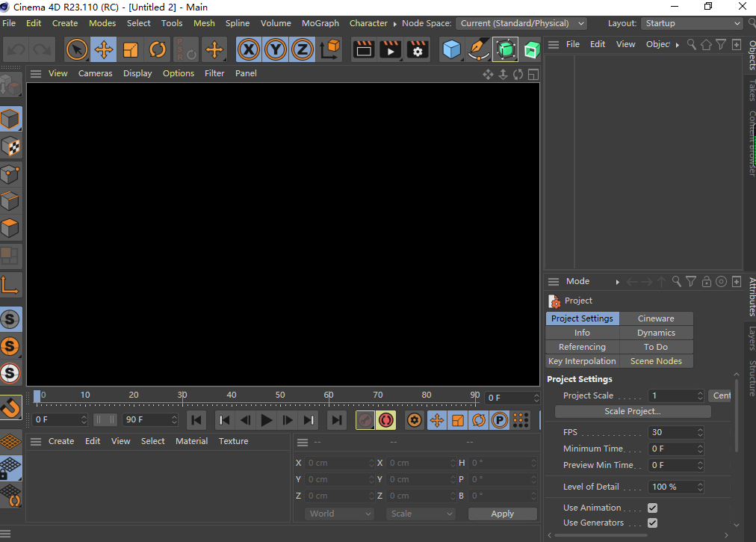
Task: Add a Cube primitive from the toolbar
Action: (x=453, y=49)
